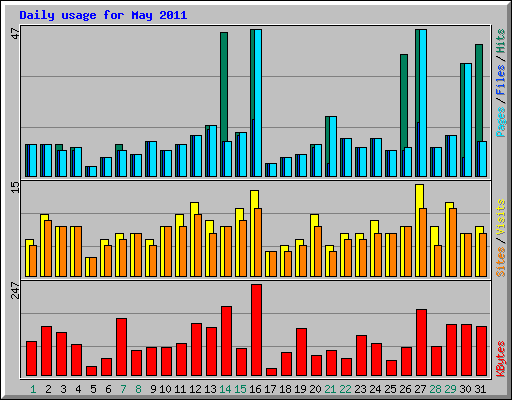Click green day label '21'
Image resolution: width=512 pixels, height=400 pixels.
pyautogui.click(x=330, y=389)
